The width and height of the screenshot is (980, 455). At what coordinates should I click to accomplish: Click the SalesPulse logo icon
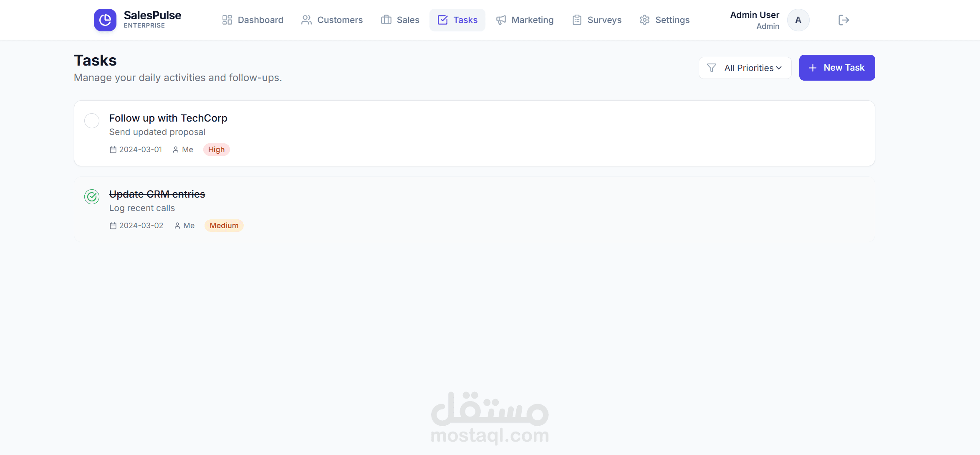click(105, 20)
